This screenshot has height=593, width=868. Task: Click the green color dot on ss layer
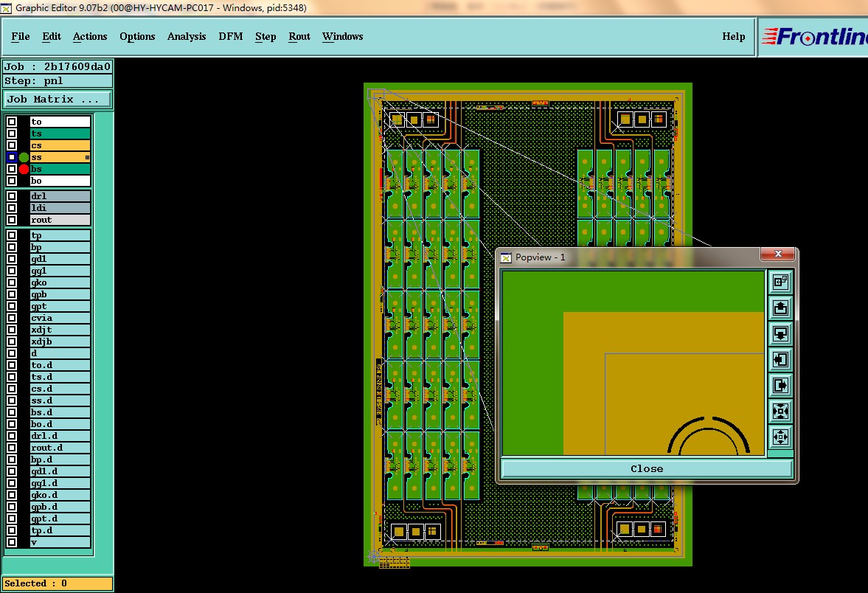(x=24, y=157)
